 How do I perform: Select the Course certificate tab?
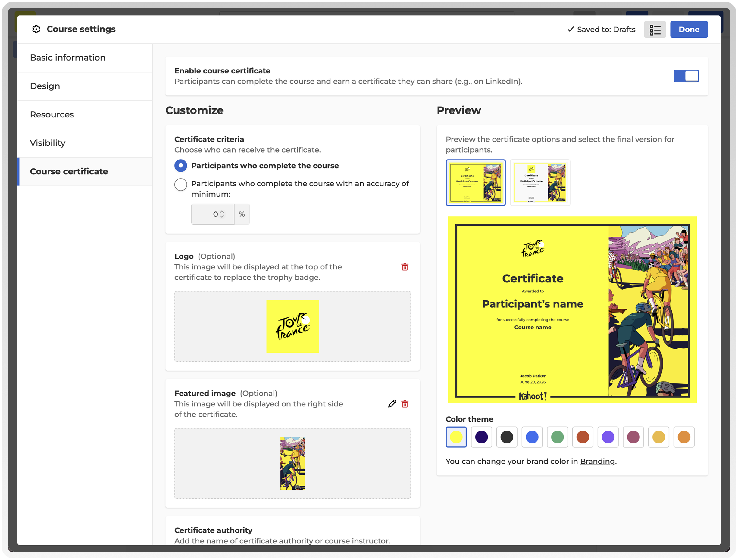point(85,171)
